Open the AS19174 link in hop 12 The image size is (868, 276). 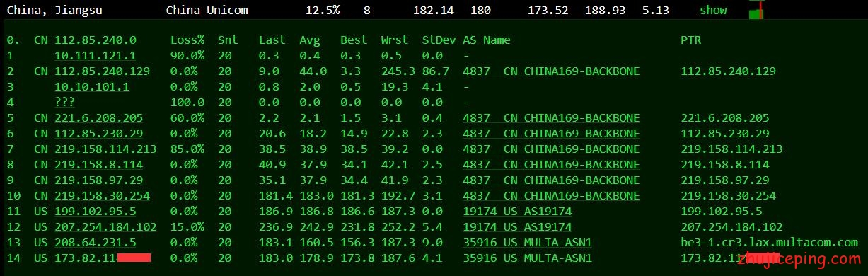(517, 227)
